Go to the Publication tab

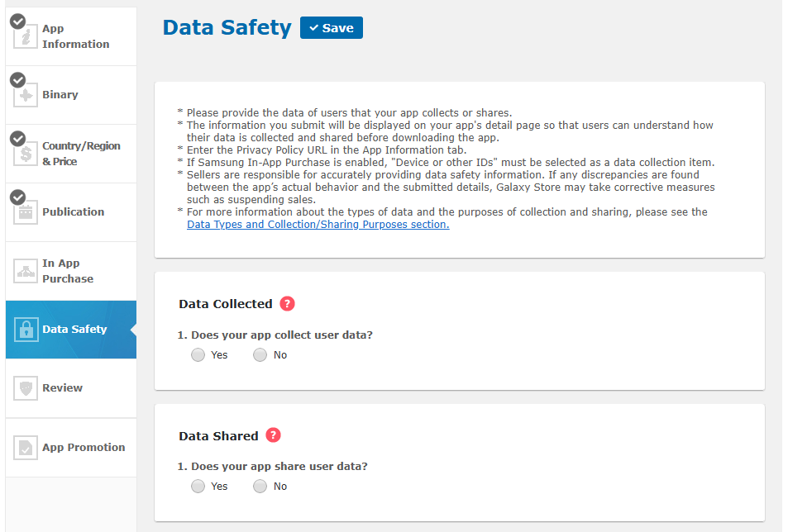[x=73, y=212]
